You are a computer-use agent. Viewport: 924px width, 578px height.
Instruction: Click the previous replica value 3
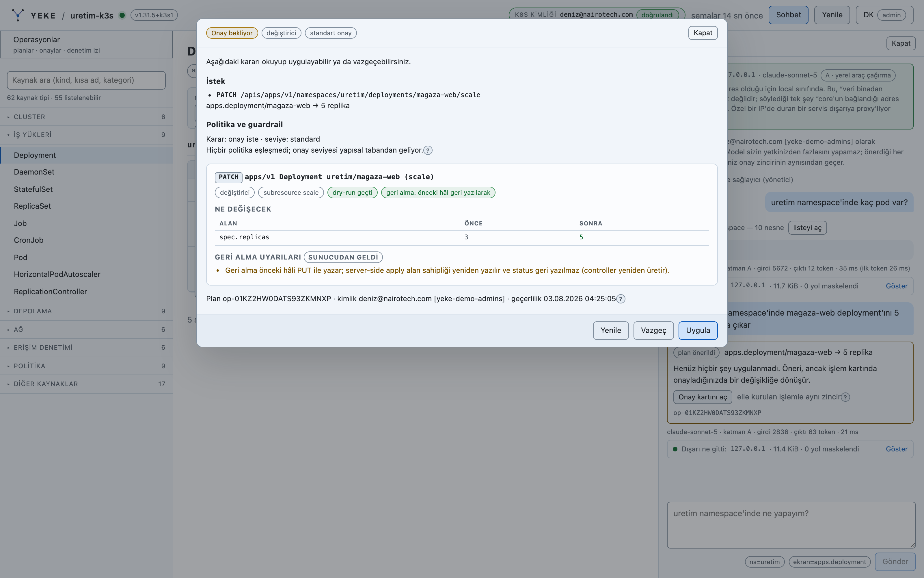click(466, 237)
